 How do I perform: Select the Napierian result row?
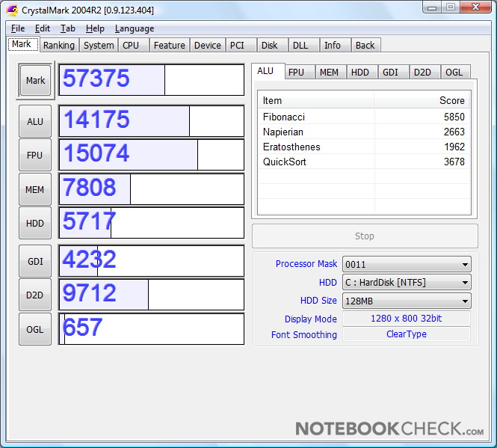coord(364,132)
